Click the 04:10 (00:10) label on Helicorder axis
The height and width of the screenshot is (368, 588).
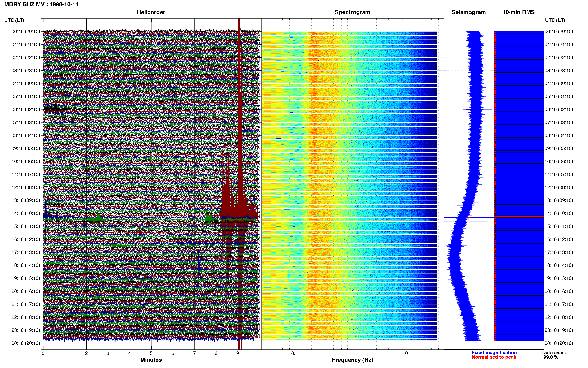coord(26,83)
